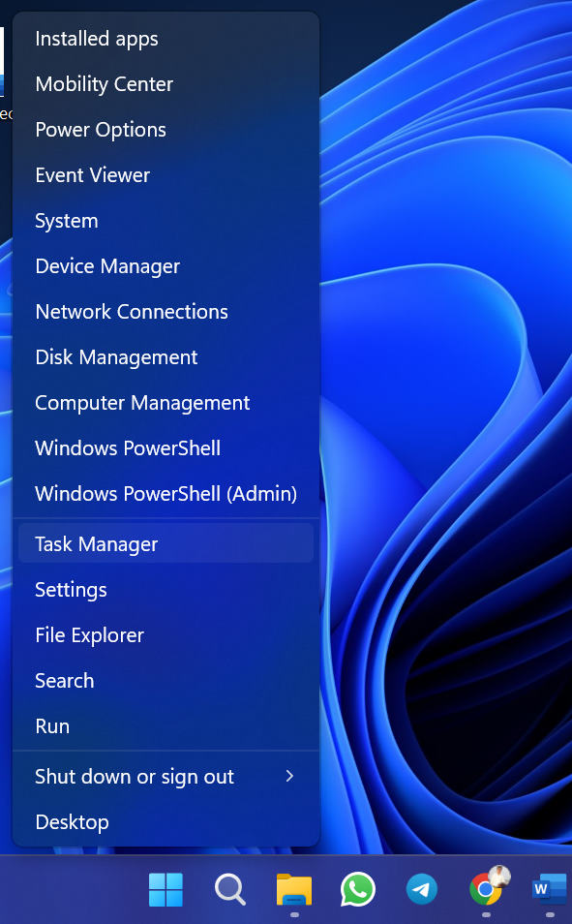Open taskbar Search magnifier icon

pyautogui.click(x=229, y=890)
